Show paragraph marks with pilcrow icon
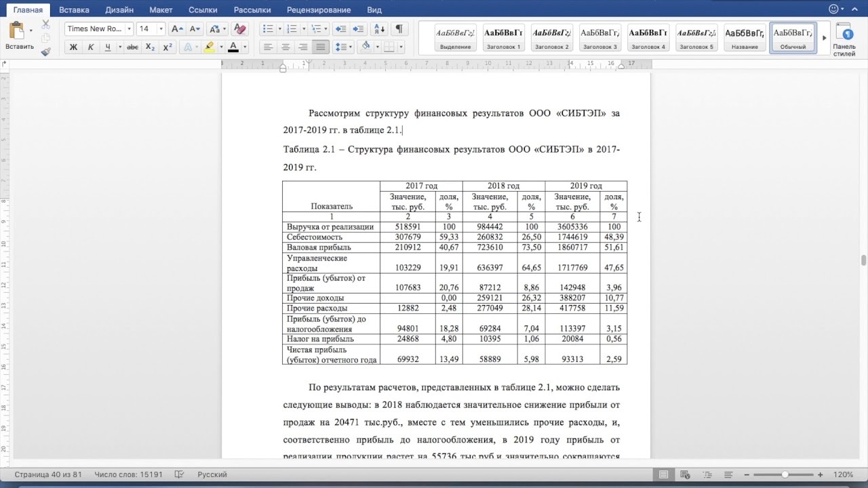This screenshot has width=868, height=488. click(399, 29)
